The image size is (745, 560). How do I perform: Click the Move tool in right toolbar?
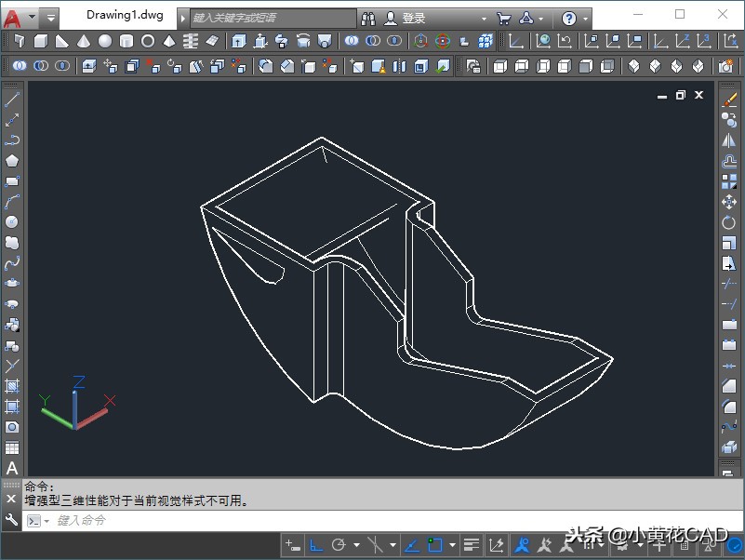[729, 203]
